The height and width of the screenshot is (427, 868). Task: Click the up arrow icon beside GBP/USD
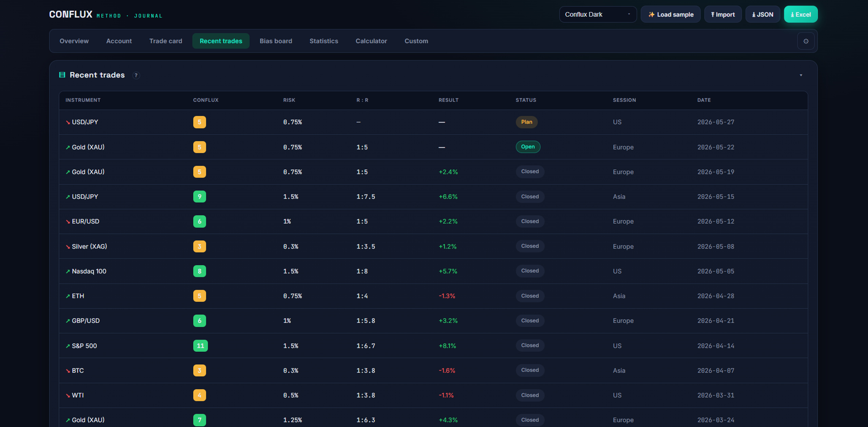[68, 321]
